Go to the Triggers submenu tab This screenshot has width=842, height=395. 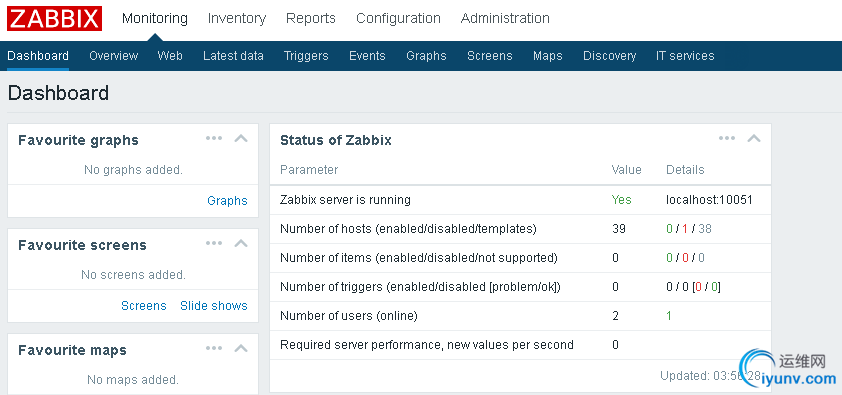coord(306,56)
